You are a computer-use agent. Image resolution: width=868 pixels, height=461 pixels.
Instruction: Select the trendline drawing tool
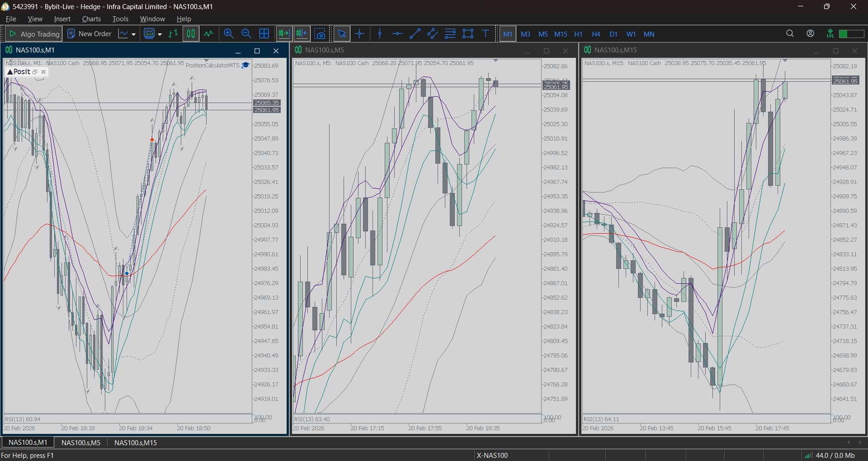(x=415, y=34)
